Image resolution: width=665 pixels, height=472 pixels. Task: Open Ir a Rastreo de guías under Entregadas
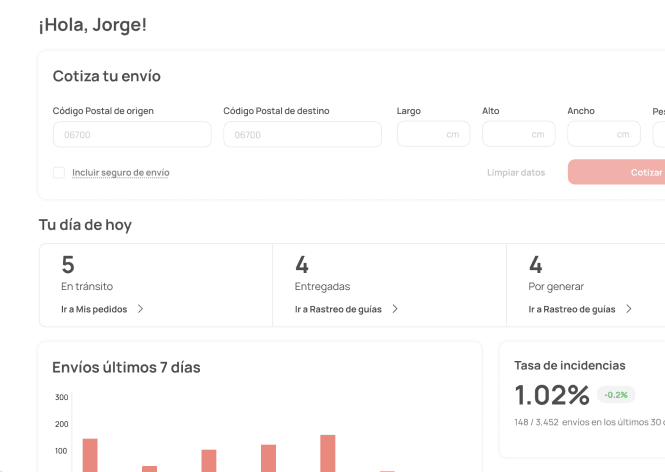(338, 309)
